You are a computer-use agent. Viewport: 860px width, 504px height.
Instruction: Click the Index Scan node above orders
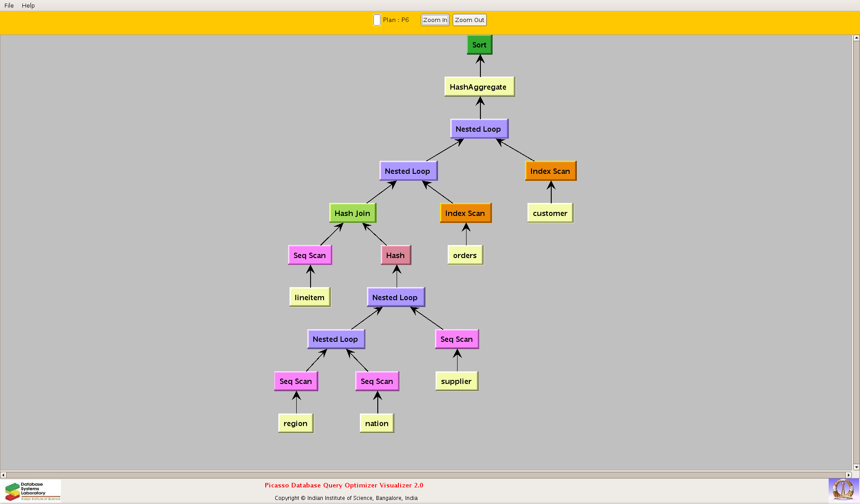(x=465, y=213)
